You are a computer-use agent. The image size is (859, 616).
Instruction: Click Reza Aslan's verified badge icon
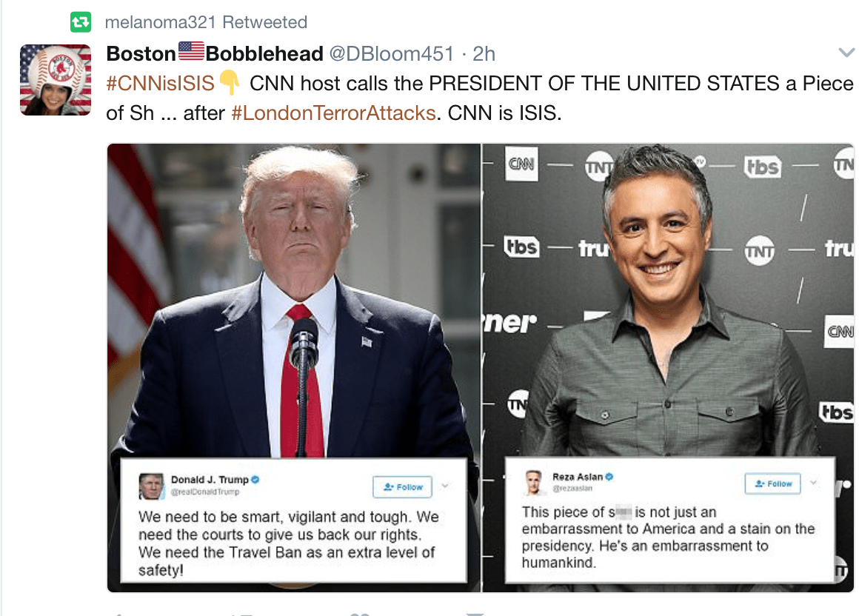click(x=609, y=477)
